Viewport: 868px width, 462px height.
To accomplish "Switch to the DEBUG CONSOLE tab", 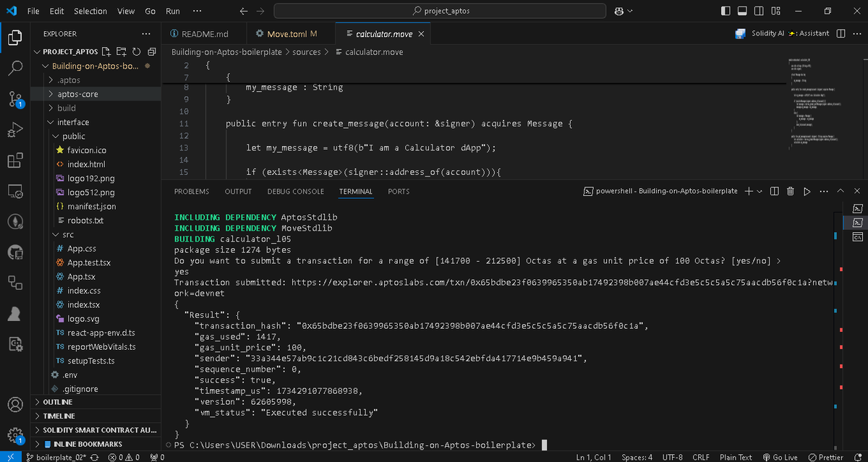I will (x=296, y=192).
